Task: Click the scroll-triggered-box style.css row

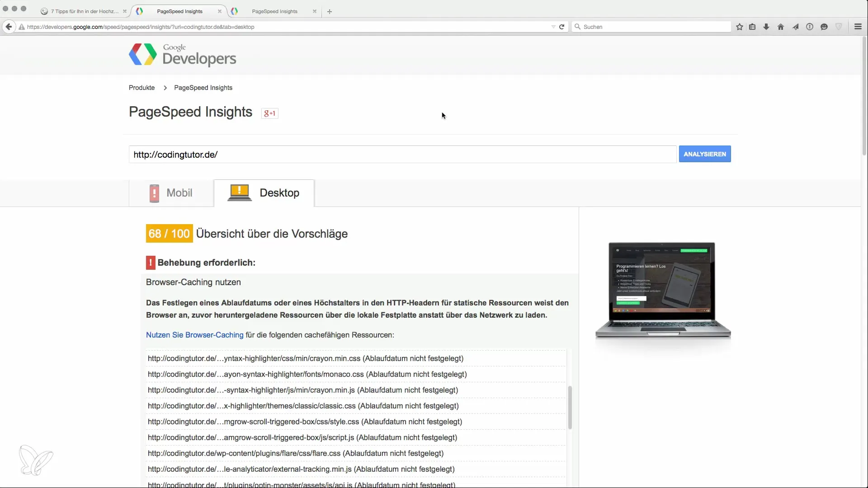Action: [356, 422]
